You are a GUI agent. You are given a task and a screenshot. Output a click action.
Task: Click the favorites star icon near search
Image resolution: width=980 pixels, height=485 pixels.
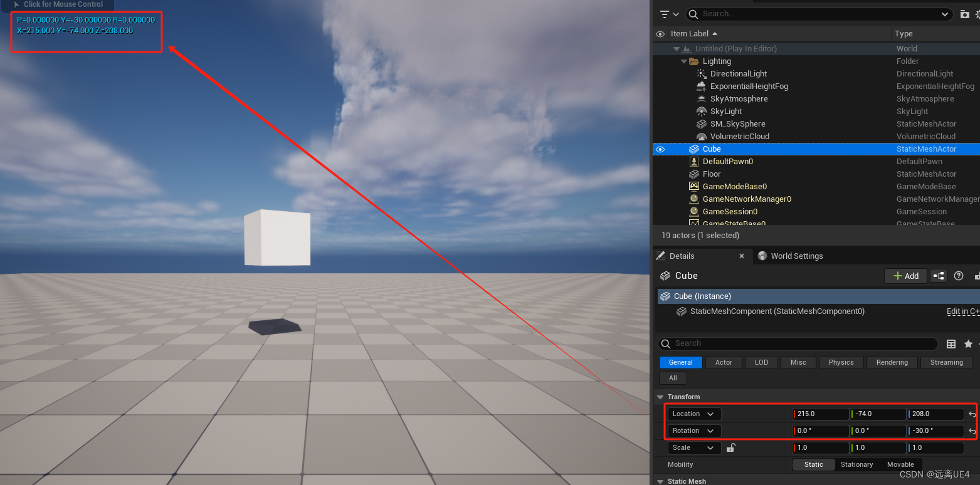click(x=968, y=343)
